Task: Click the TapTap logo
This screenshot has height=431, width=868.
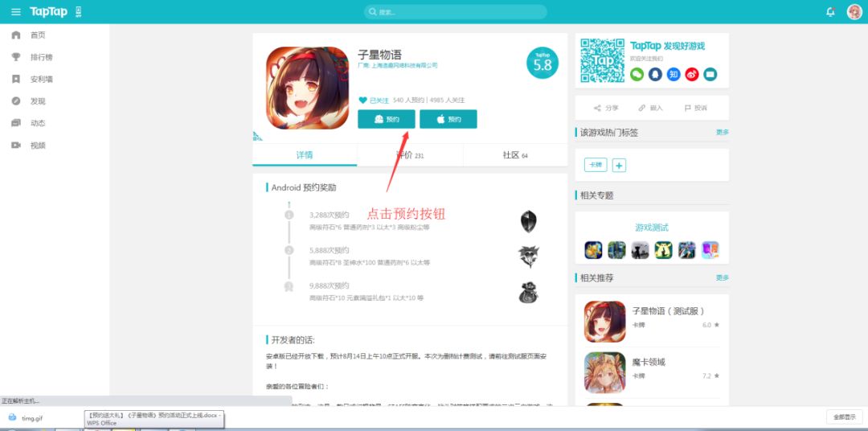Action: pos(49,11)
